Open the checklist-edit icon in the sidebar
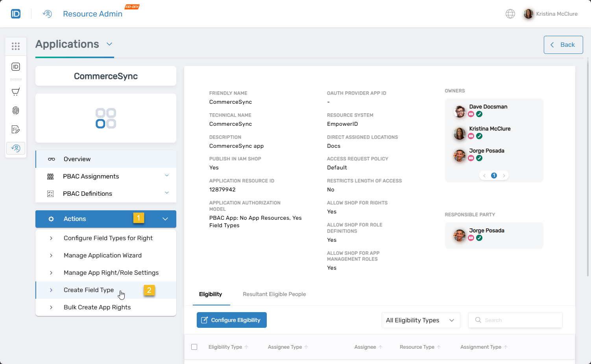The height and width of the screenshot is (364, 591). click(16, 129)
